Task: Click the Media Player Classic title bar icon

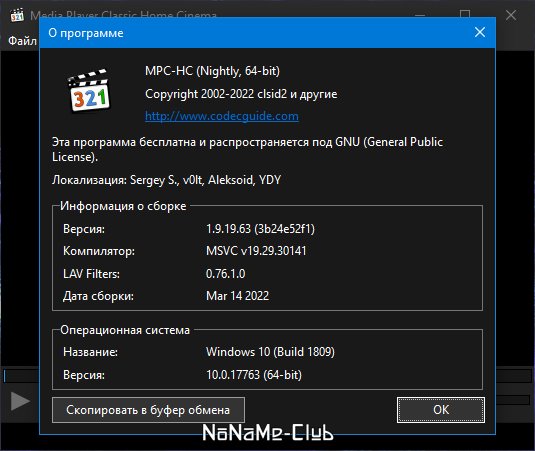Action: coord(17,15)
